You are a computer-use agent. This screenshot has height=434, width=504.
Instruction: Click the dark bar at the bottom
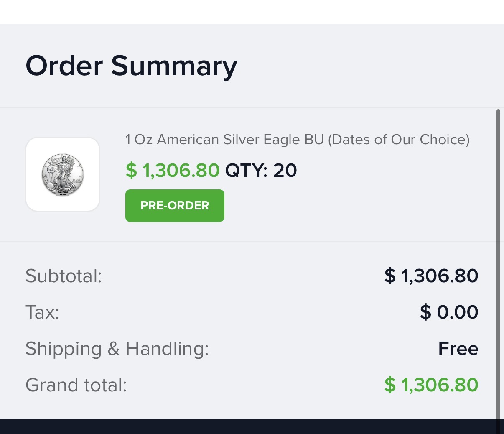(252, 426)
